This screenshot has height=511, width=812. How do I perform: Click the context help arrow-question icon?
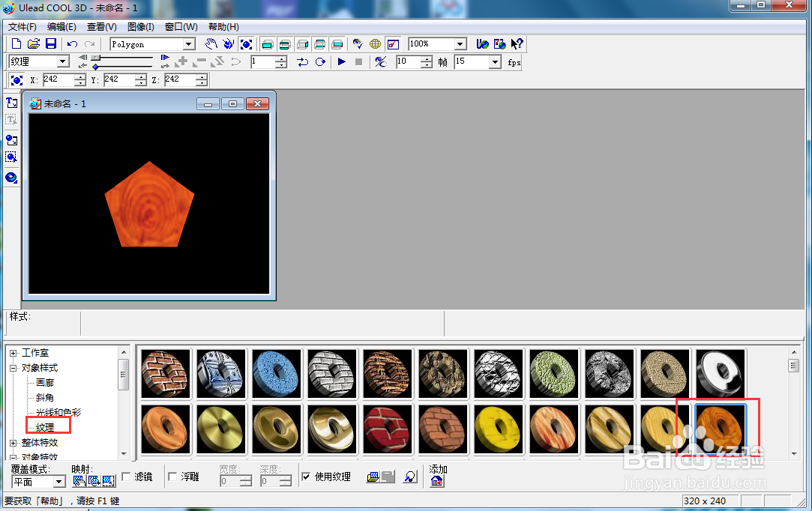[x=517, y=44]
